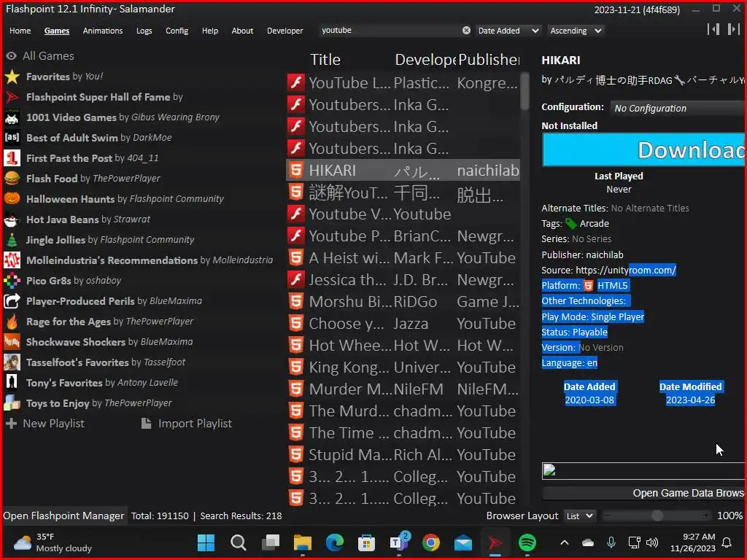
Task: Open the Favorites playlist star icon
Action: [12, 77]
